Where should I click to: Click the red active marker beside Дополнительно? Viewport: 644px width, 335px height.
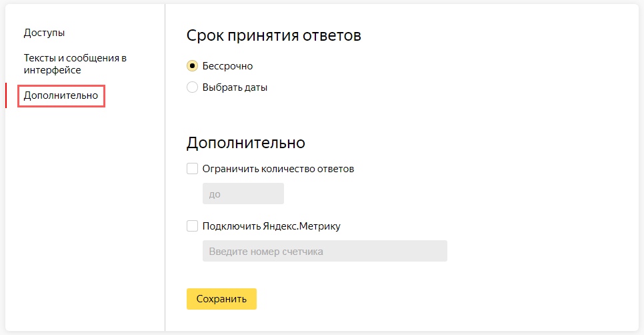6,95
